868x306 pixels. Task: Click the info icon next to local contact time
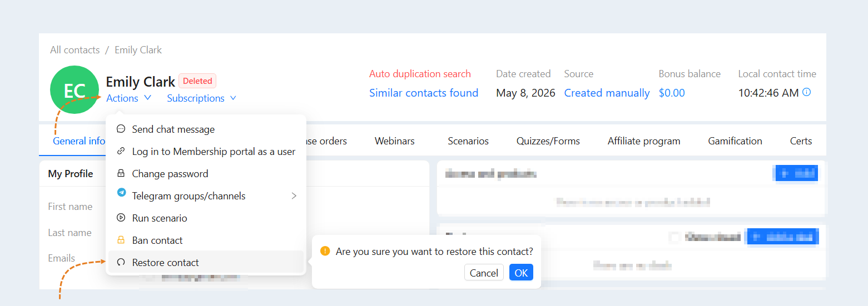pyautogui.click(x=807, y=92)
